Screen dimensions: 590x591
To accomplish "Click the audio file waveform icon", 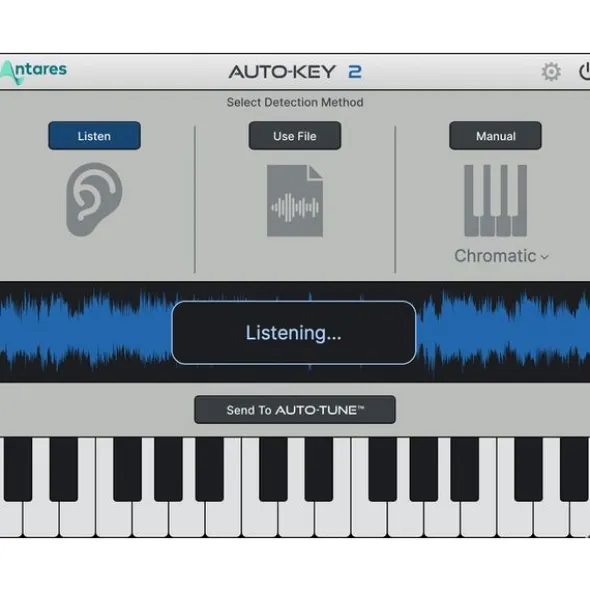I will pos(295,201).
